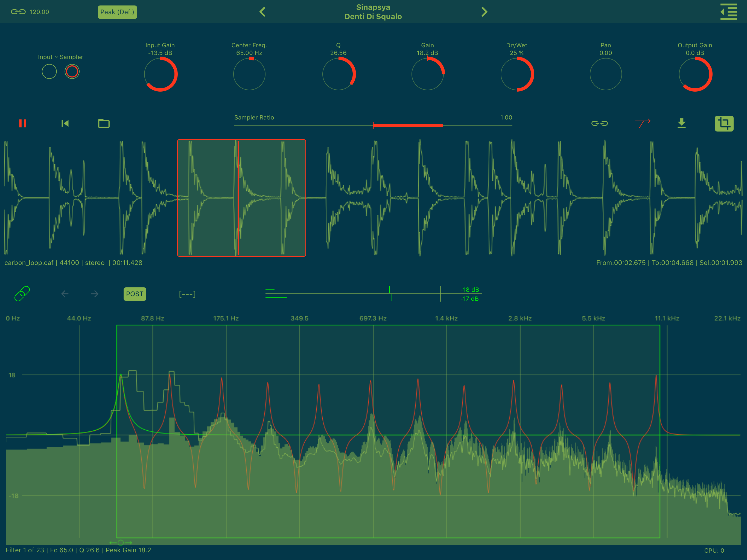Screen dimensions: 747x560
Task: Click the carbon_loop.caf file info text
Action: pos(73,263)
